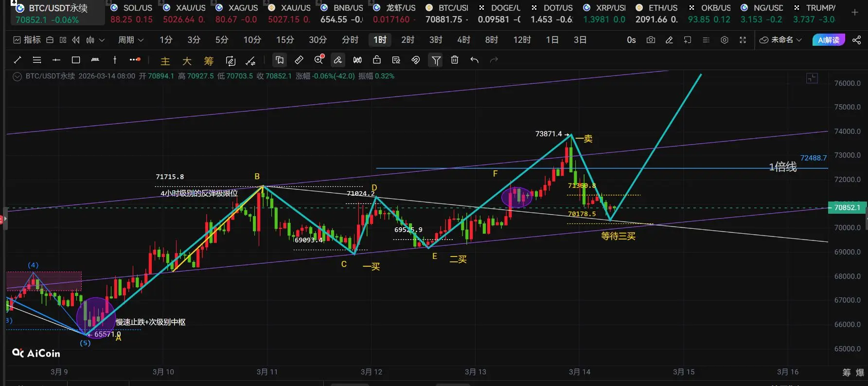This screenshot has width=868, height=386.
Task: Expand the 未命名 layout dropdown
Action: coord(780,40)
